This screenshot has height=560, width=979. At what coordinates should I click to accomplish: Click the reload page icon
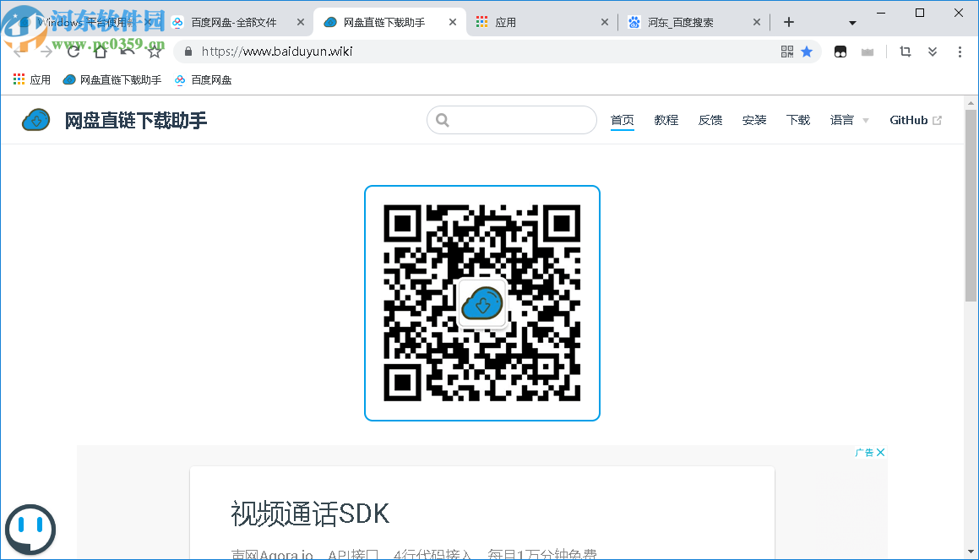coord(73,52)
